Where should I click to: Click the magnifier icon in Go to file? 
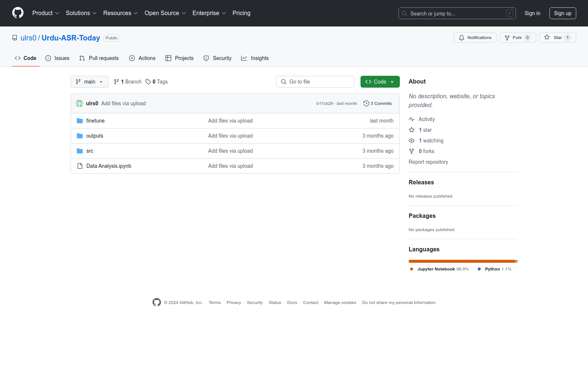click(x=284, y=82)
